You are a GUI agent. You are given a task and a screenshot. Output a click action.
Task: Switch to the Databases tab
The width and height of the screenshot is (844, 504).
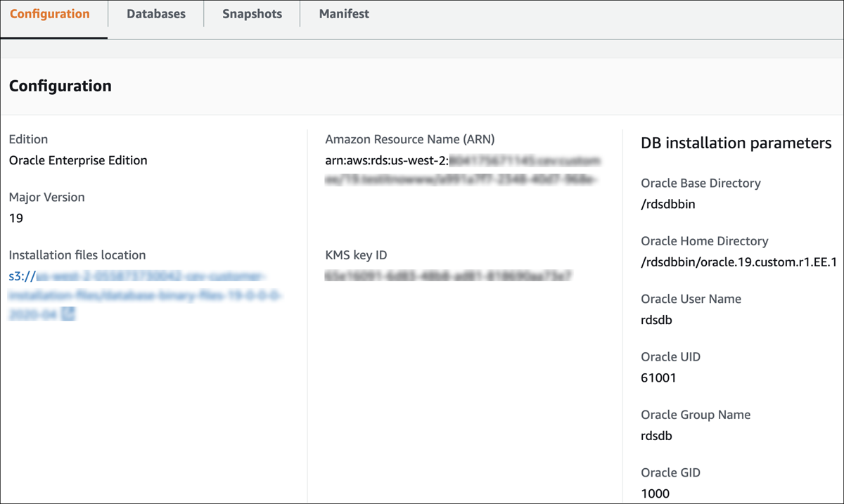tap(155, 13)
